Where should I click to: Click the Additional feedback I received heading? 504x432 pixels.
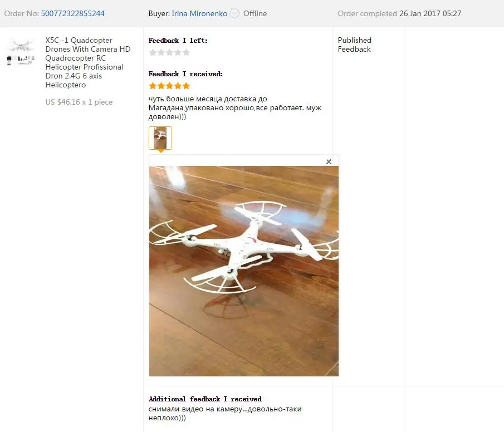click(205, 399)
